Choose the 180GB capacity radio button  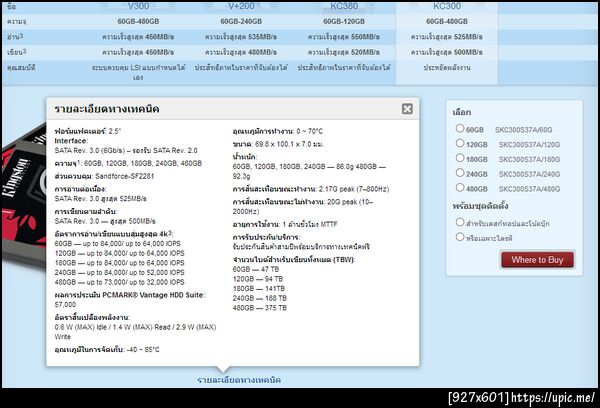click(x=460, y=158)
